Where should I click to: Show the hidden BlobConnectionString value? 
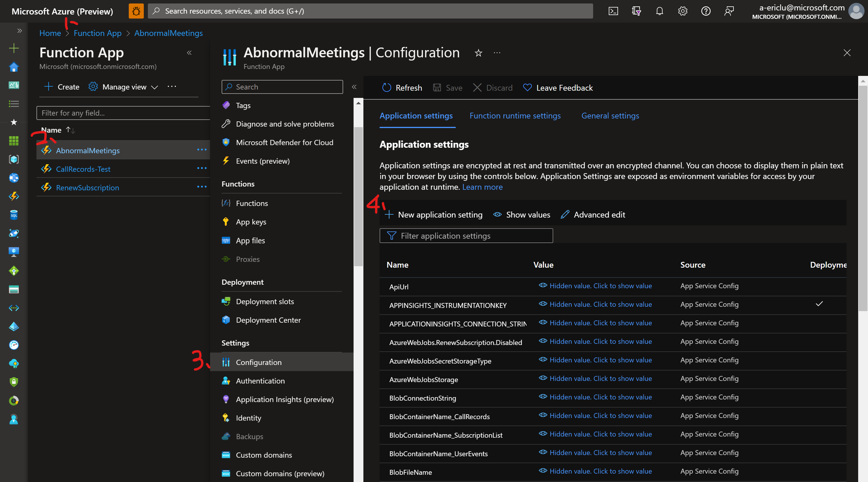(600, 397)
